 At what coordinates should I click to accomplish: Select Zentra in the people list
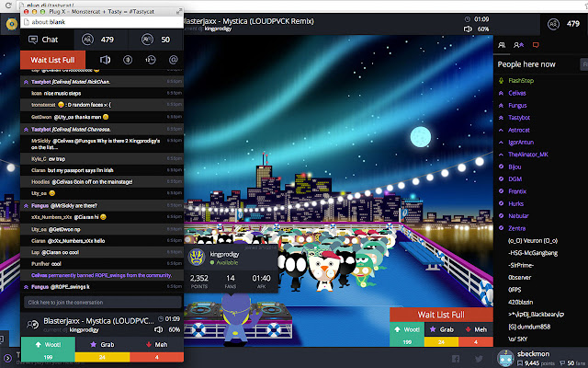tap(516, 228)
